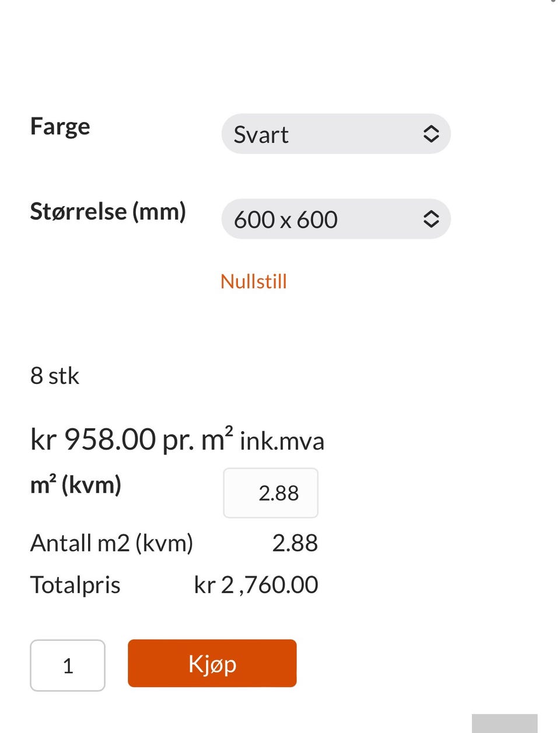Click the bold m² (kvm) field label
Viewport: 560px width, 733px height.
point(76,485)
